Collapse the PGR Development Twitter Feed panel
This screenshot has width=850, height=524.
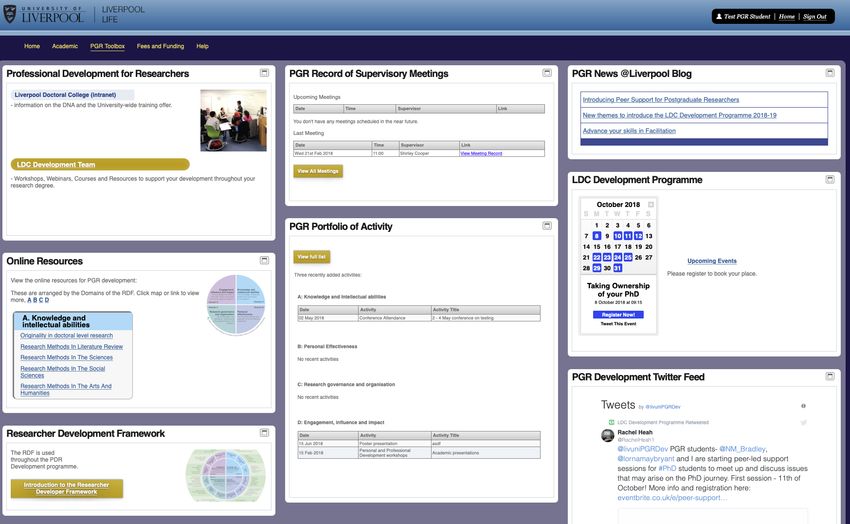[830, 376]
